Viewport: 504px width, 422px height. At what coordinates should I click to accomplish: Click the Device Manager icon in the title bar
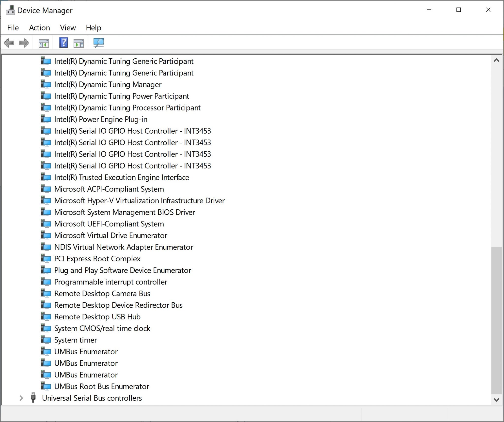click(11, 10)
